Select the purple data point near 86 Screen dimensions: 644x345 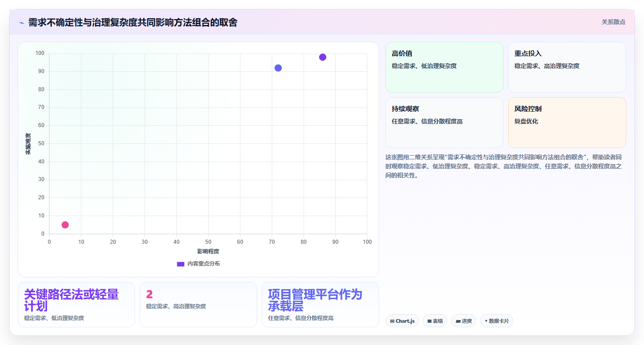coord(323,57)
